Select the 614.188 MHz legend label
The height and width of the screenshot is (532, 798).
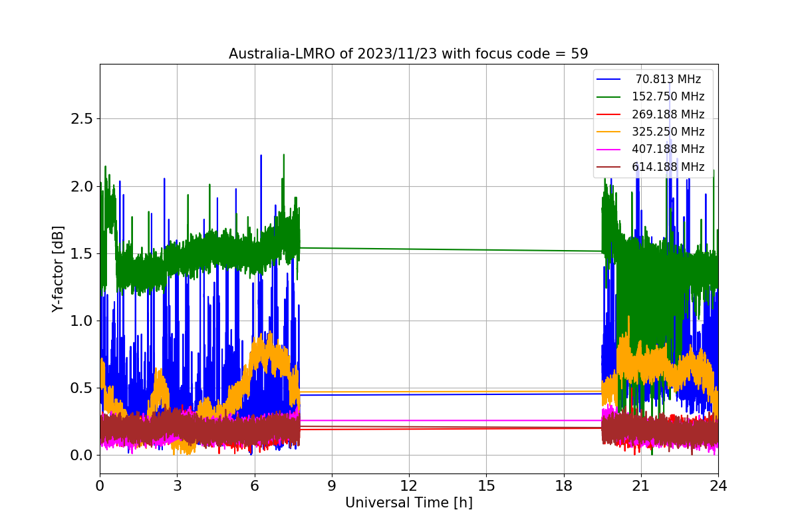click(x=668, y=167)
